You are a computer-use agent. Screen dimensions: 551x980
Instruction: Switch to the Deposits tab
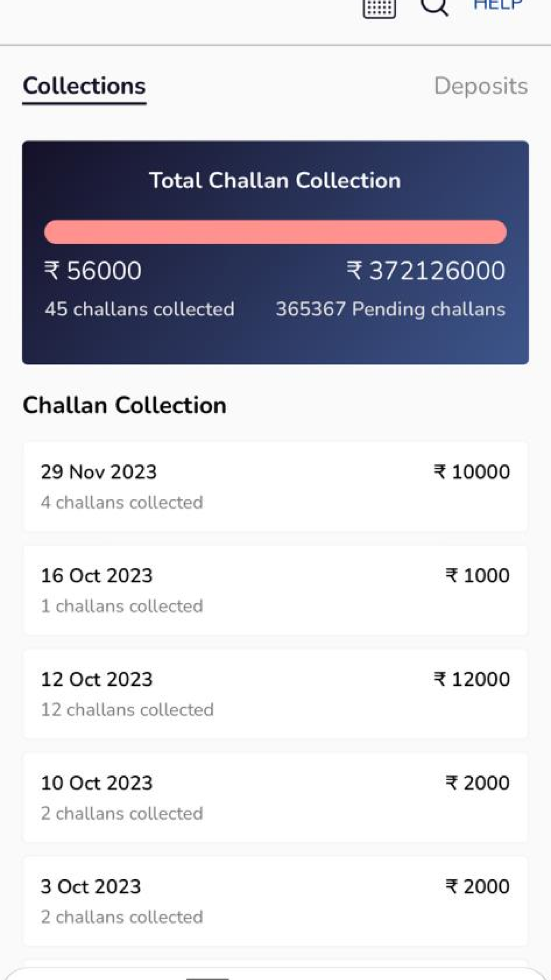coord(481,86)
